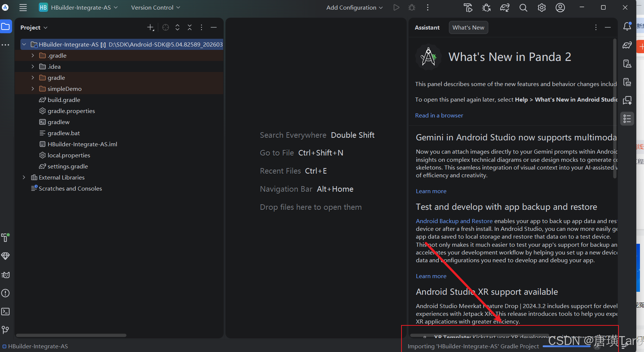Click the Debug bug icon

pyautogui.click(x=412, y=7)
